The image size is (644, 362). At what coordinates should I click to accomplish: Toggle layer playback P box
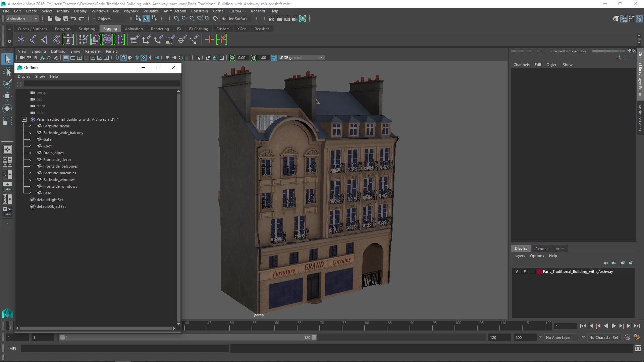[525, 271]
